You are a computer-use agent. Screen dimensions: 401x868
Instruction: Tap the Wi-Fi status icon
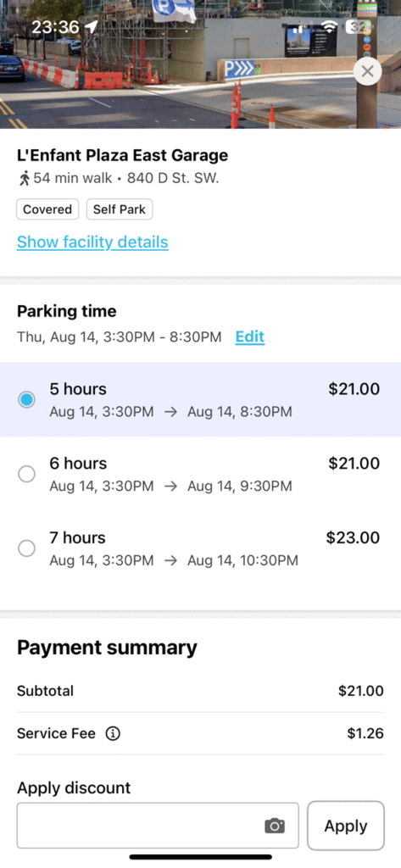(330, 26)
